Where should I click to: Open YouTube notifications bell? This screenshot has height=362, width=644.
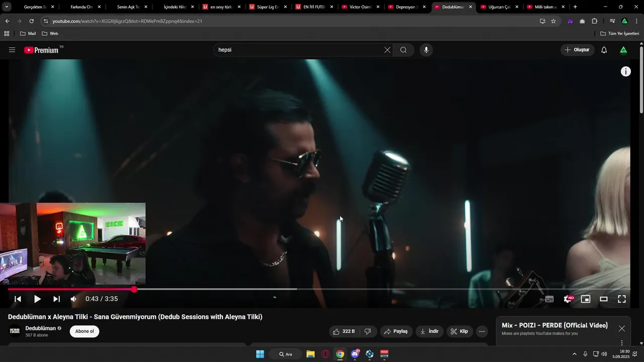[x=604, y=50]
